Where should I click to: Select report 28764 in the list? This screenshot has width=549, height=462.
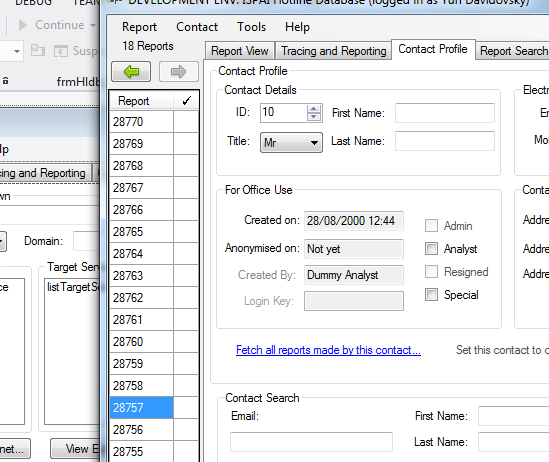click(x=141, y=253)
